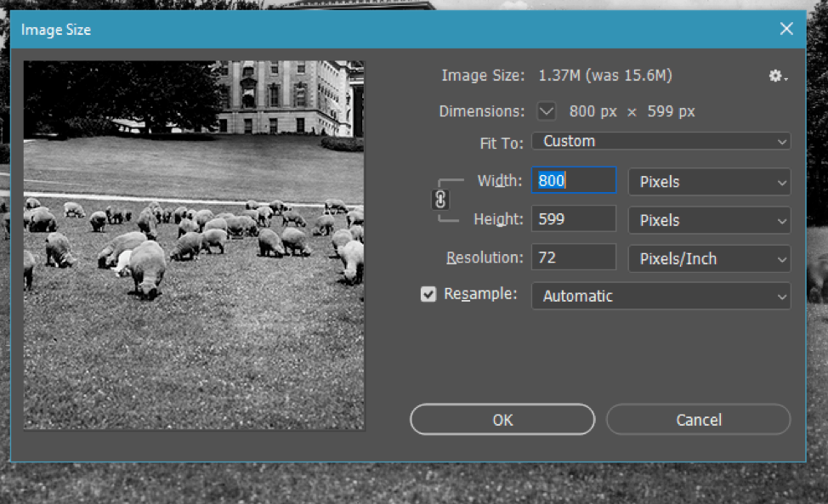Viewport: 828px width, 504px height.
Task: Click the sheep preview image
Action: point(194,246)
